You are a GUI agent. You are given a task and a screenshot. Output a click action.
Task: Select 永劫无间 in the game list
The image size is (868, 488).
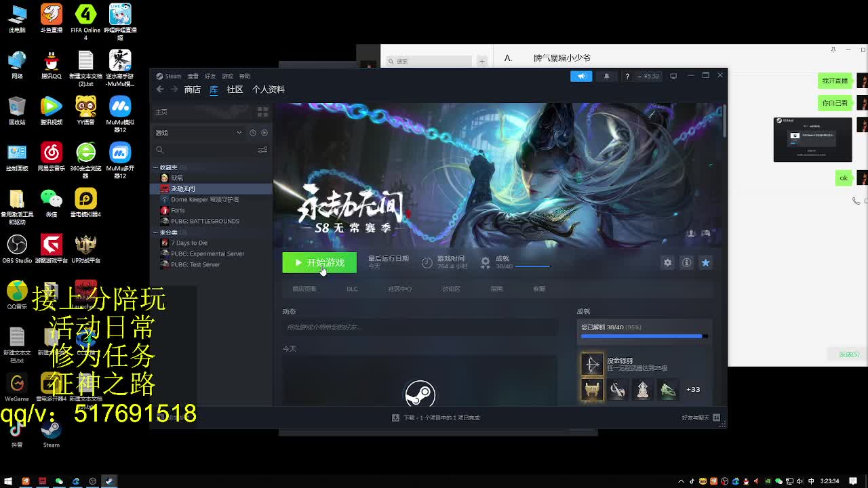click(x=212, y=188)
